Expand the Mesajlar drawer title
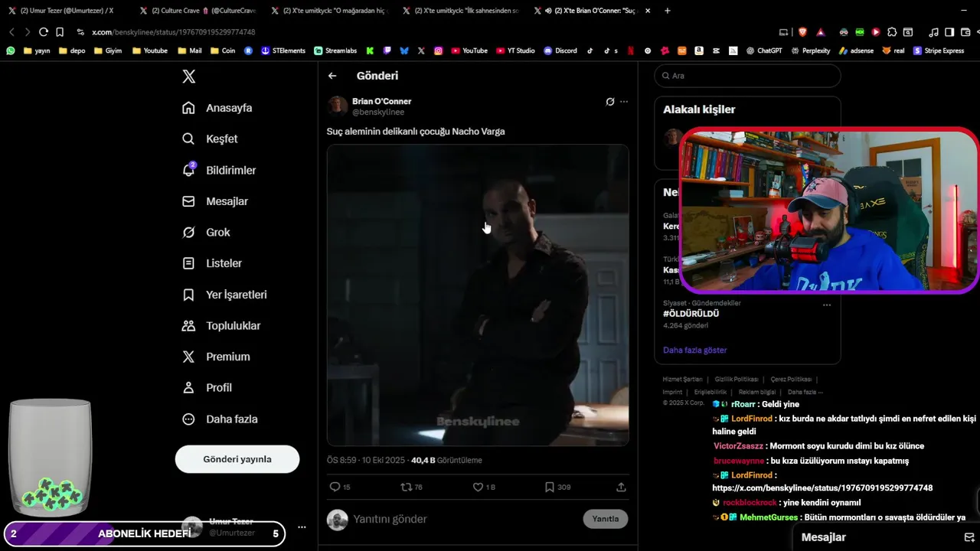Screen dimensions: 980x551 (x=823, y=537)
